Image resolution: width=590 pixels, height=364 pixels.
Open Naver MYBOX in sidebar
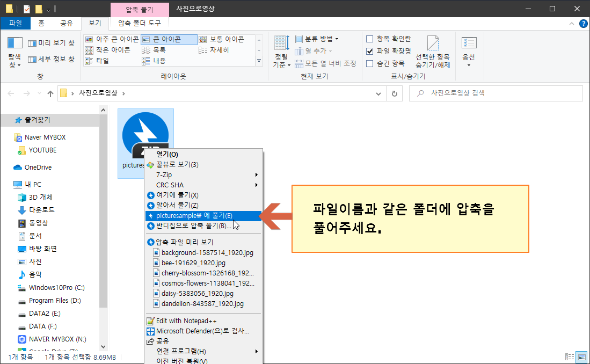click(x=40, y=137)
